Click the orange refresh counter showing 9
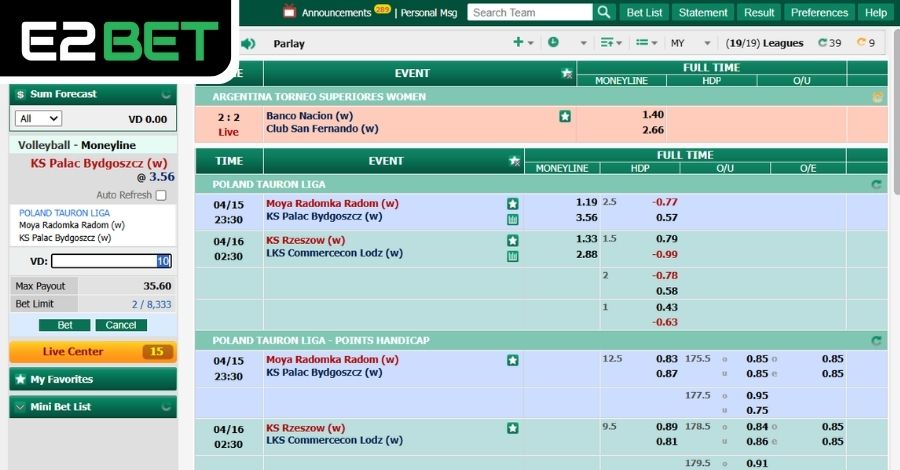This screenshot has height=470, width=900. point(866,43)
